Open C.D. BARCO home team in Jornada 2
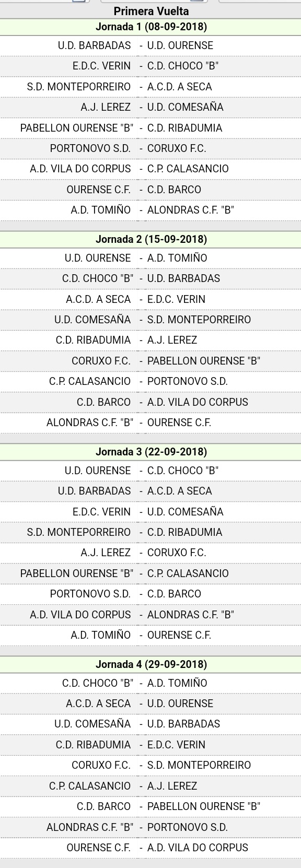This screenshot has height=868, width=301. pos(104,402)
